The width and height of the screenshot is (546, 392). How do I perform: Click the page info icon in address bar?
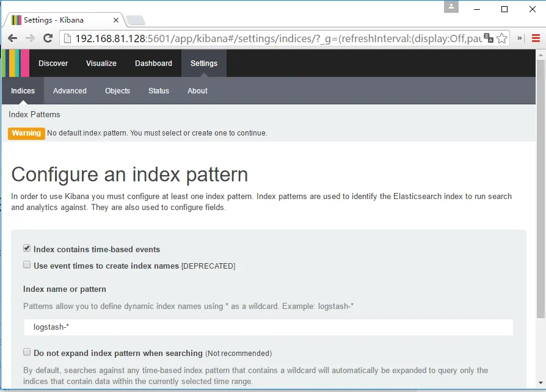67,38
